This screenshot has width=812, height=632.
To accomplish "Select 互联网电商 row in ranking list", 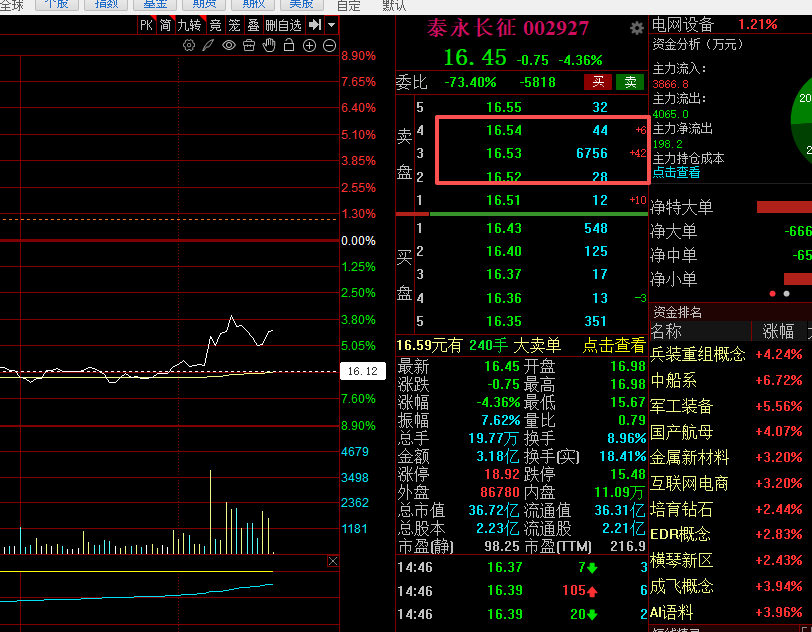I will tap(689, 483).
